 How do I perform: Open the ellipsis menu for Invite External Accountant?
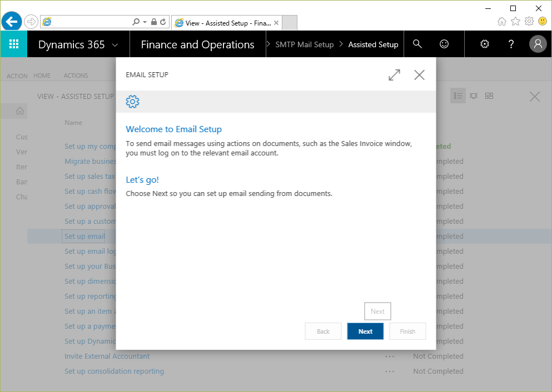point(389,356)
